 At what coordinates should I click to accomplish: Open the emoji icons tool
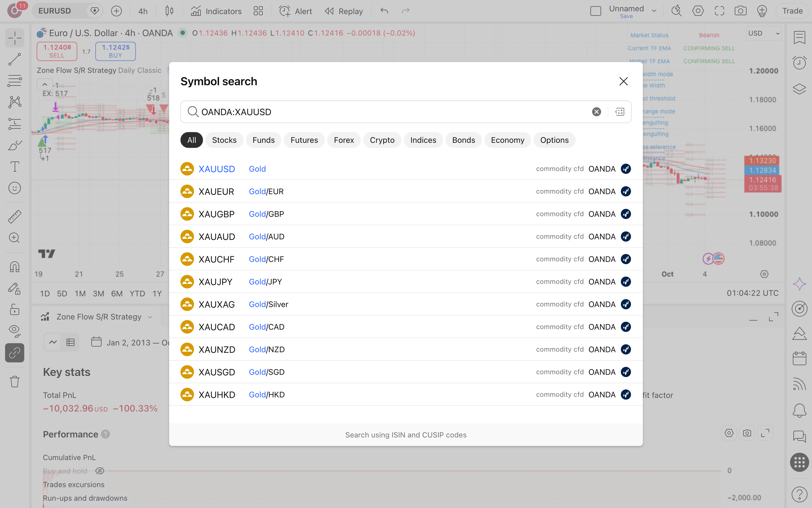[15, 188]
